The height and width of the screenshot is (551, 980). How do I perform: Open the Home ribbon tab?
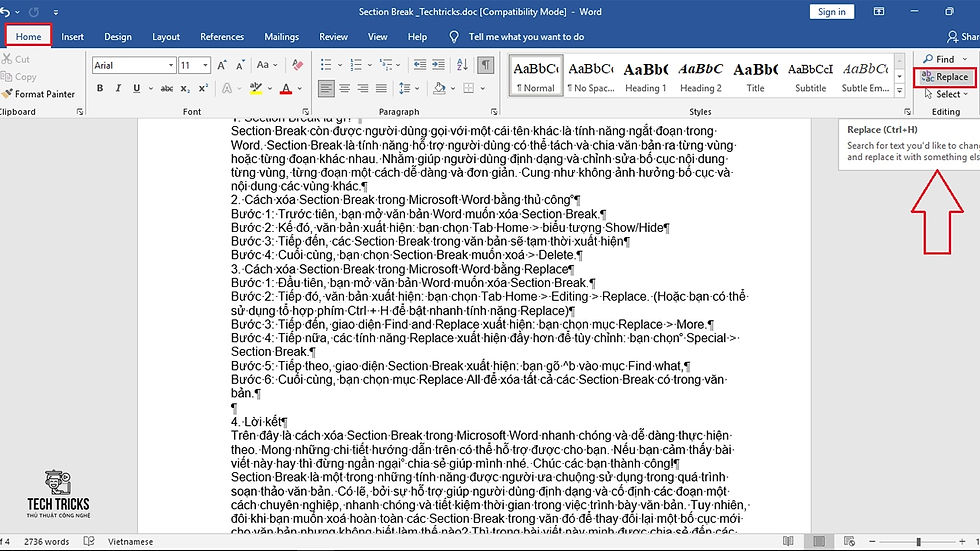point(29,36)
